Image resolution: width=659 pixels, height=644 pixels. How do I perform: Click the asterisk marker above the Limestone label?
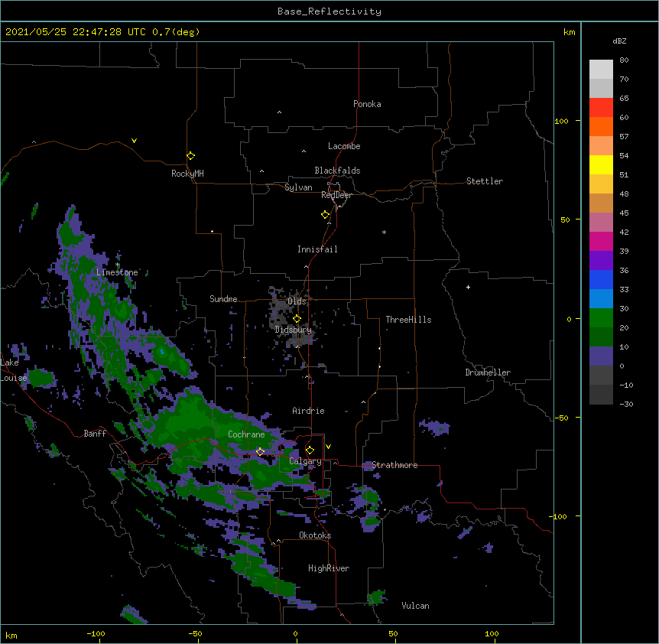coord(118,265)
